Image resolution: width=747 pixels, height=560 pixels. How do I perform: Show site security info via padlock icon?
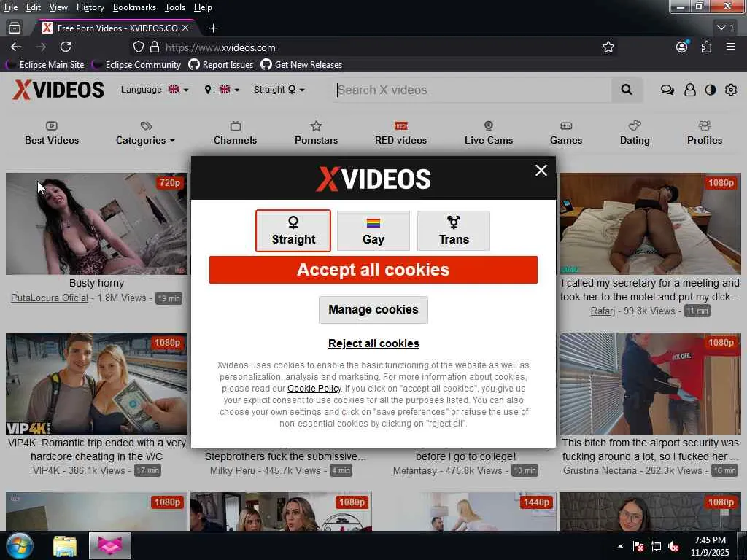click(155, 47)
